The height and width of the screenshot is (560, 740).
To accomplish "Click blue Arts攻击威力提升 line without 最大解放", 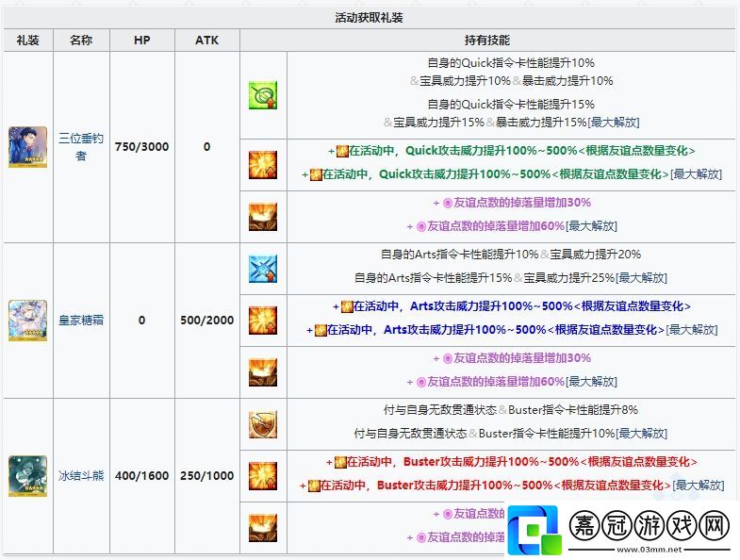I will 512,306.
